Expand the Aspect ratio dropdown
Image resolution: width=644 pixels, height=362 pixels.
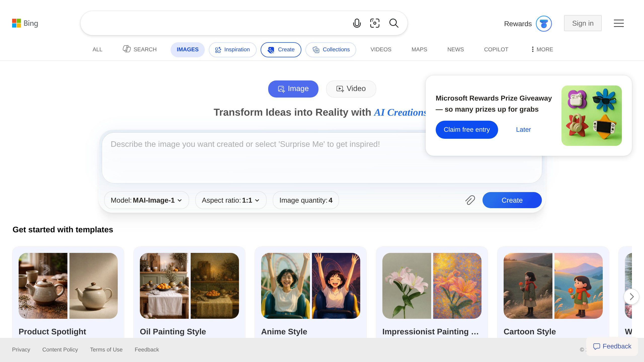230,200
